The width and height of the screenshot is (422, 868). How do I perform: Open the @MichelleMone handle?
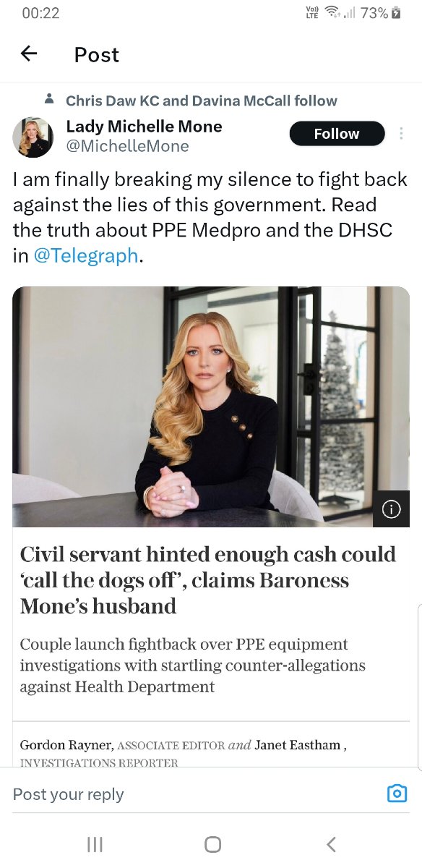click(x=127, y=146)
